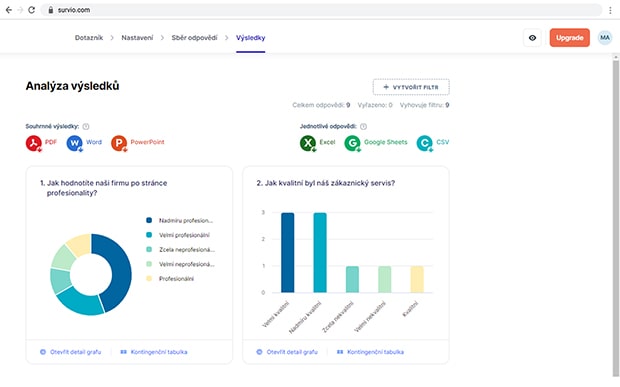Open the MA user avatar menu
Image resolution: width=620 pixels, height=387 pixels.
coord(605,38)
